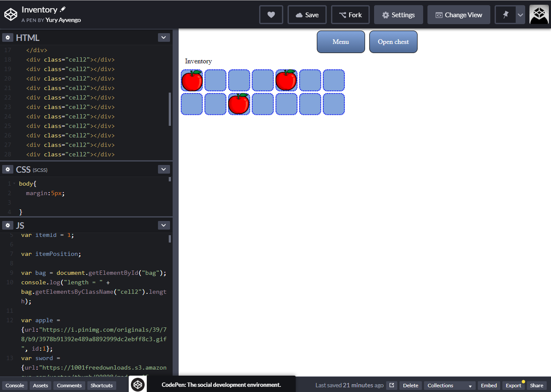The width and height of the screenshot is (551, 392).
Task: Open the HTML editor settings gear
Action: 8,38
